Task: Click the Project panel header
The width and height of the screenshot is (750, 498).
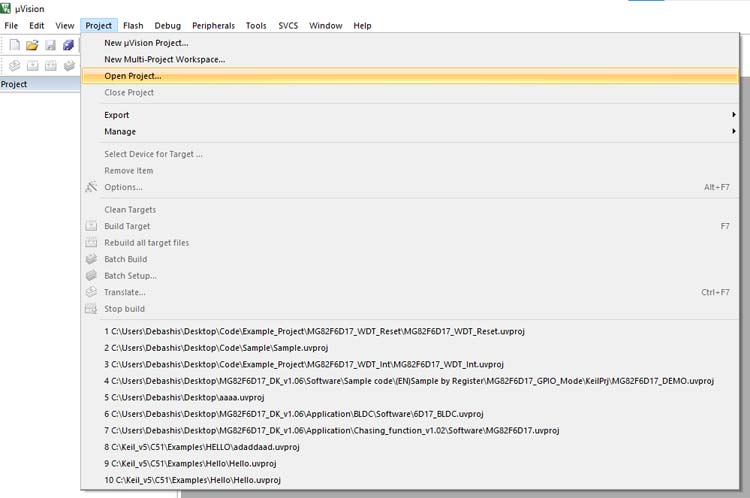Action: [x=40, y=84]
